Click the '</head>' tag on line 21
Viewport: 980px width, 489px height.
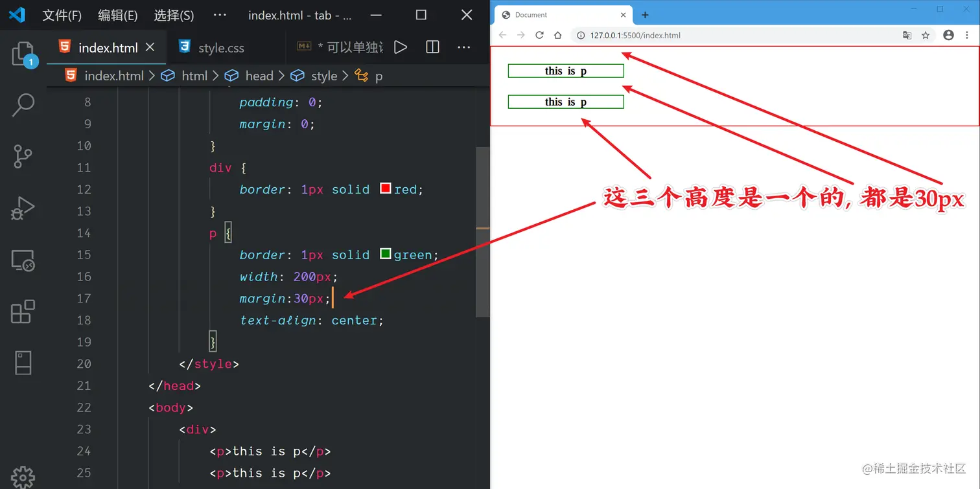point(174,385)
